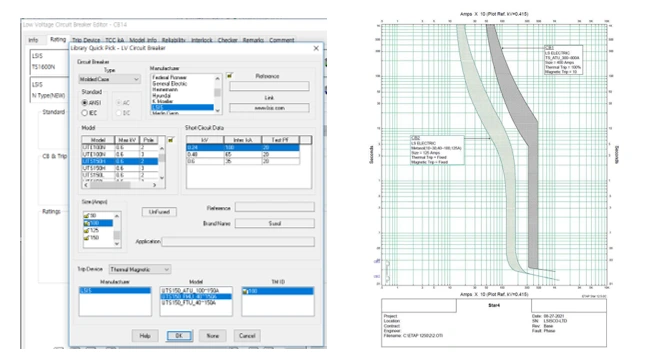
Task: Click the lock icon beside Manufacturer Reference
Action: [x=230, y=75]
